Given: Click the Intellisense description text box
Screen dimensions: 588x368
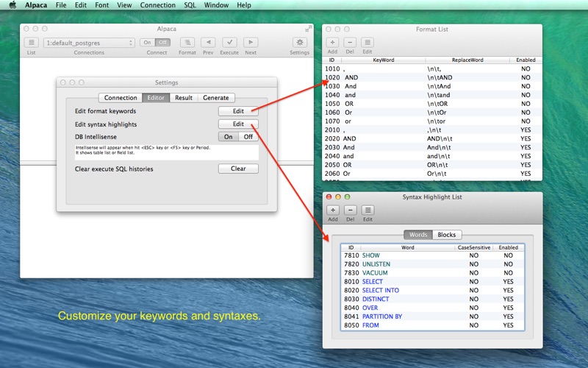Looking at the screenshot, I should click(x=167, y=152).
